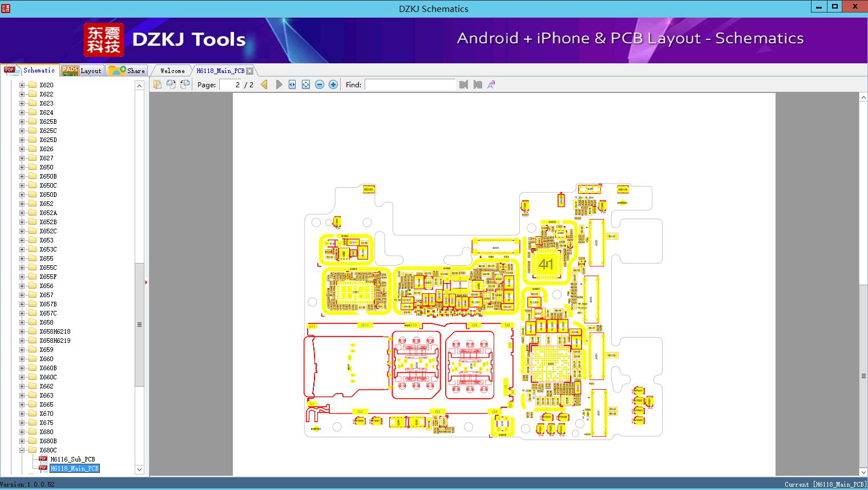Click the page number field

[x=230, y=84]
